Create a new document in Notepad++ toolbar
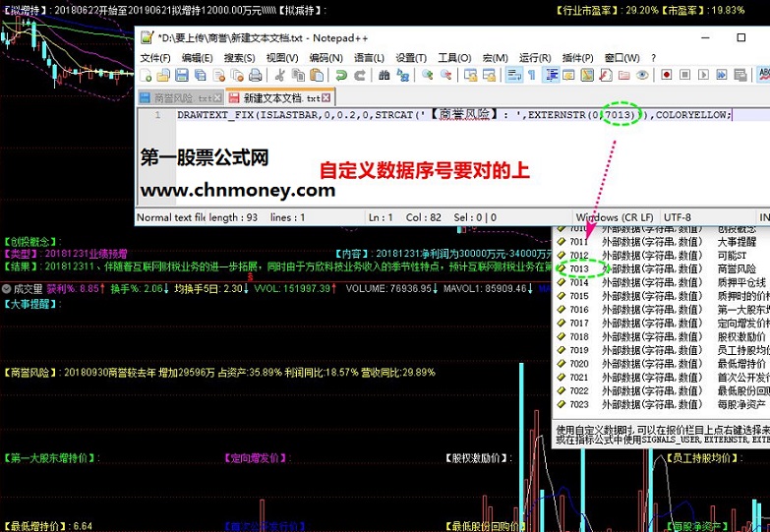The height and width of the screenshot is (532, 770). pyautogui.click(x=146, y=75)
